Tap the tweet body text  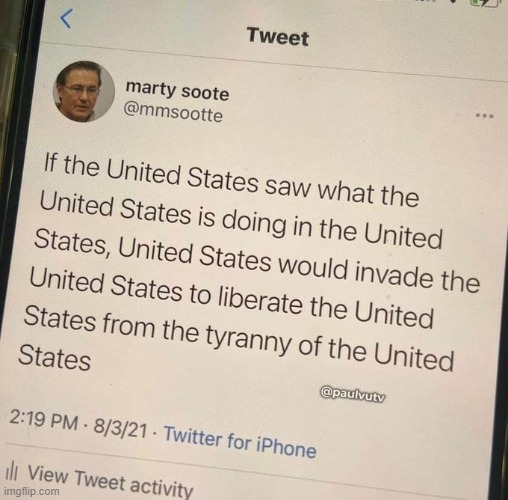tap(247, 263)
